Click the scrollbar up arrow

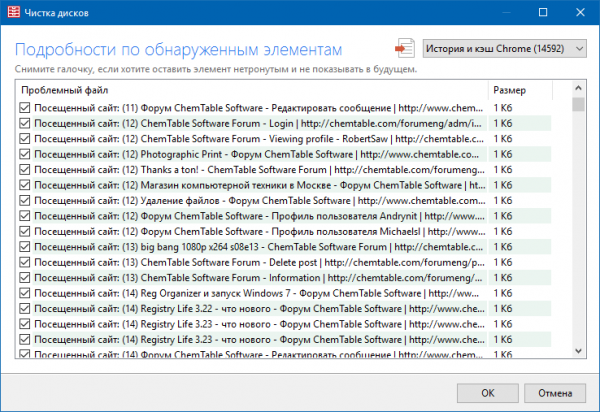point(579,88)
